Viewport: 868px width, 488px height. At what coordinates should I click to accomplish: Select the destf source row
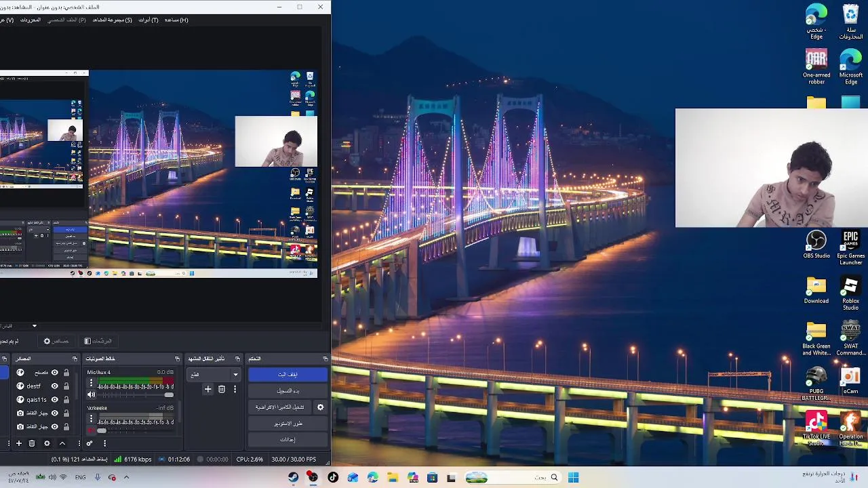click(x=43, y=386)
